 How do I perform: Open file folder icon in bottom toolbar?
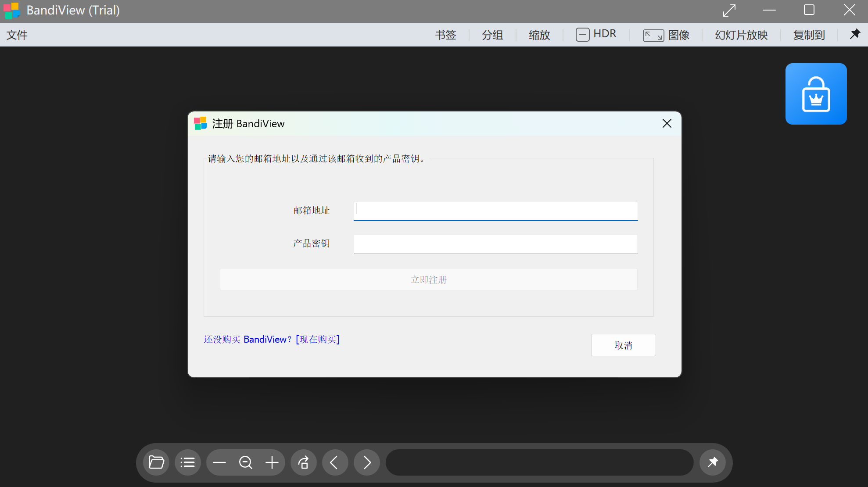[156, 462]
